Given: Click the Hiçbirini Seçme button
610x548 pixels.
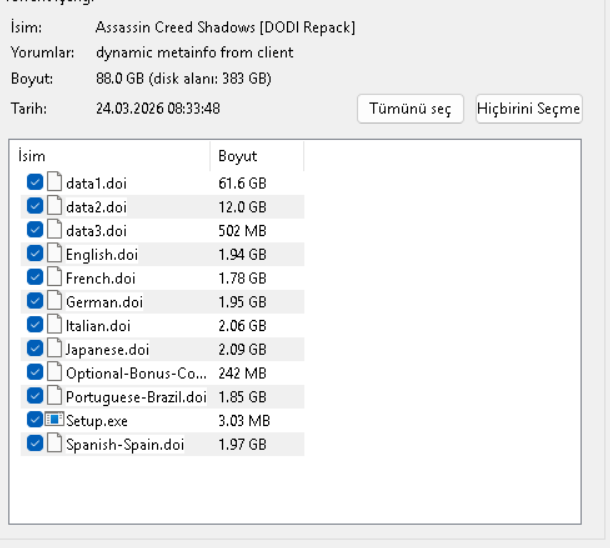Looking at the screenshot, I should pos(529,109).
